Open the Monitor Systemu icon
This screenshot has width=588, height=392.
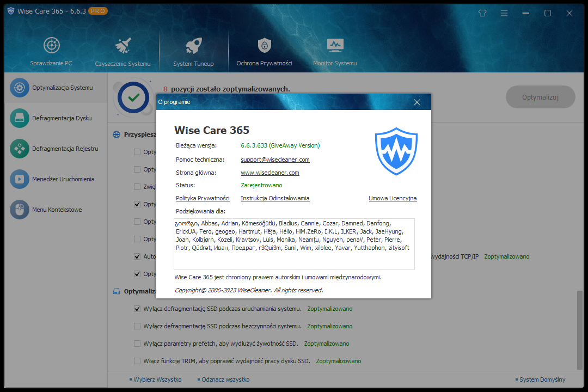pos(335,45)
